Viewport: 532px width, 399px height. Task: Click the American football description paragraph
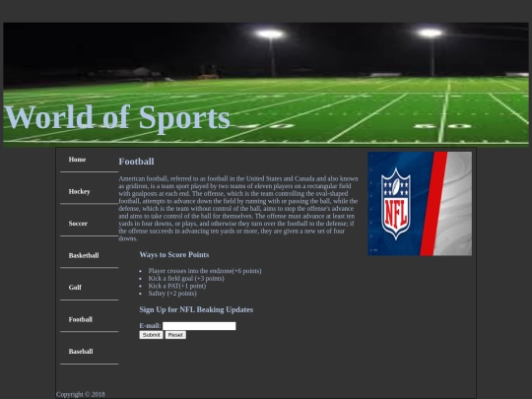[x=238, y=208]
